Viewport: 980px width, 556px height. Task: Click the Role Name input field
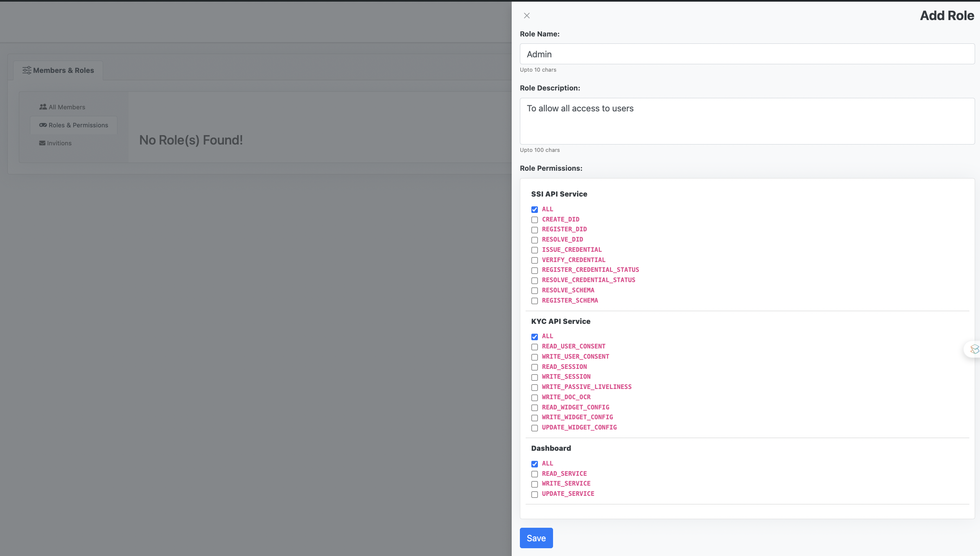pyautogui.click(x=747, y=54)
